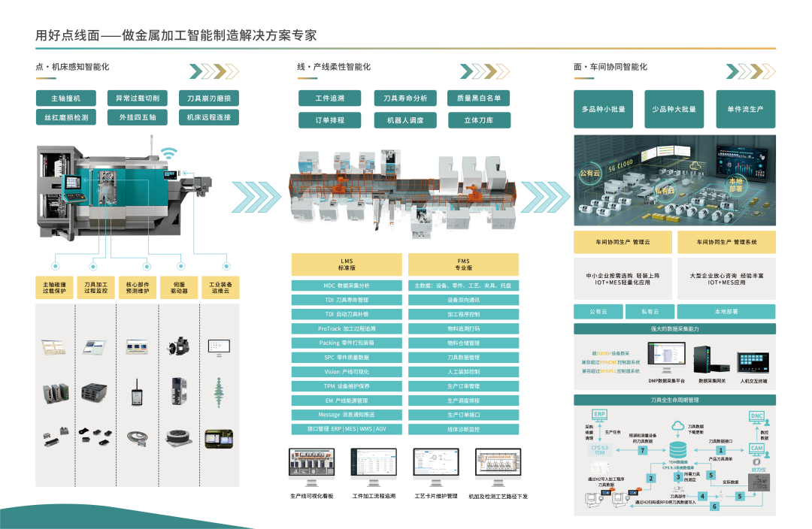Click the 主轴撞机 button

pyautogui.click(x=65, y=98)
